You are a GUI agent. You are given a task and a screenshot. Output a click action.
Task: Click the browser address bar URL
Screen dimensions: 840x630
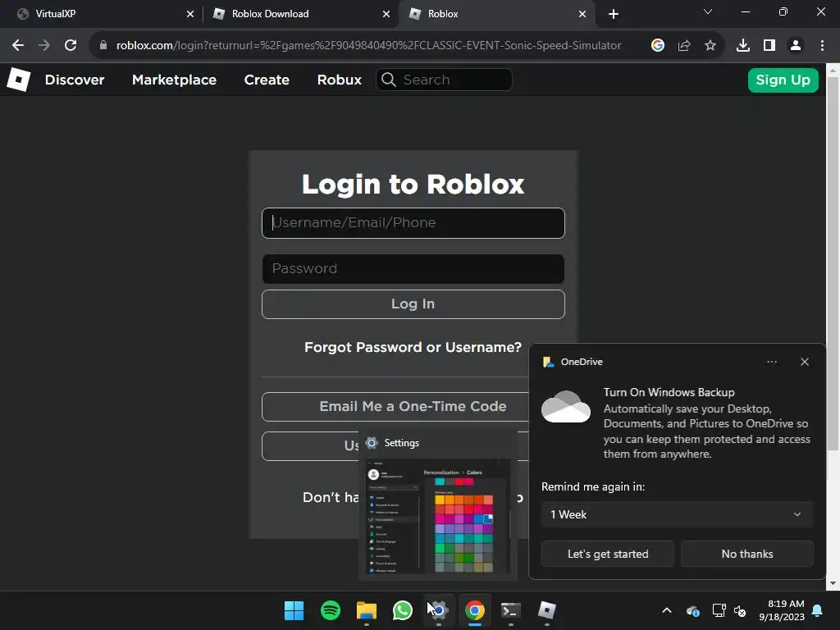(x=368, y=46)
